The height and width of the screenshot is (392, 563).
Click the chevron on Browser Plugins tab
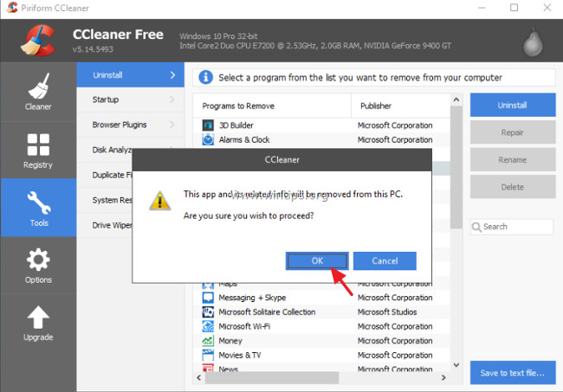coord(172,125)
